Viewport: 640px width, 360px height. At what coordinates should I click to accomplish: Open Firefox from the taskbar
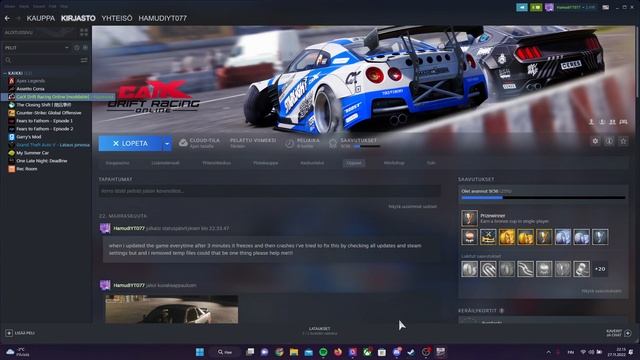click(338, 352)
